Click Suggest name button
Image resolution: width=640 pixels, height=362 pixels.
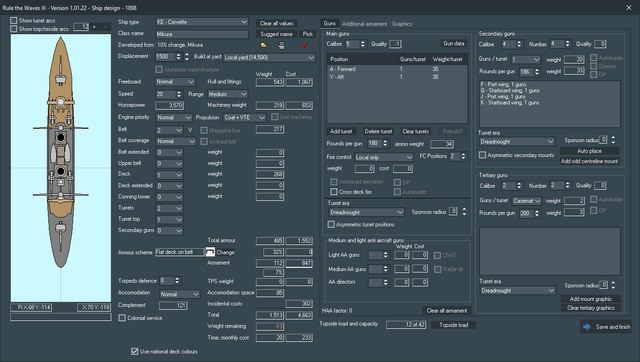[x=277, y=34]
